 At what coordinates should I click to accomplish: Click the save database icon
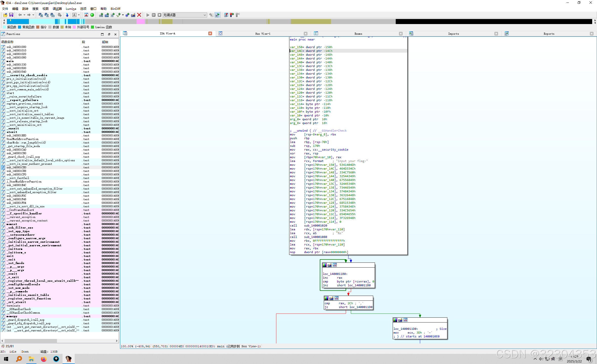[11, 15]
